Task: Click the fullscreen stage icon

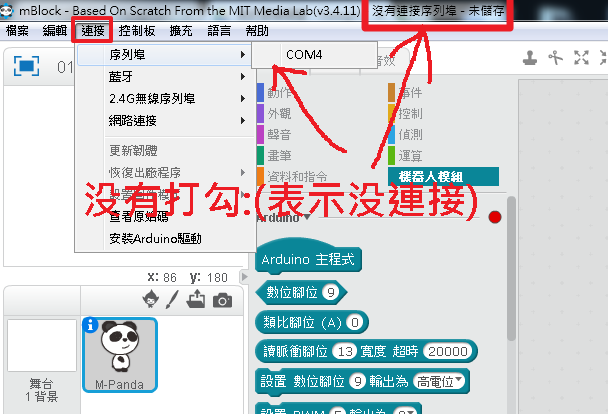Action: pos(26,66)
